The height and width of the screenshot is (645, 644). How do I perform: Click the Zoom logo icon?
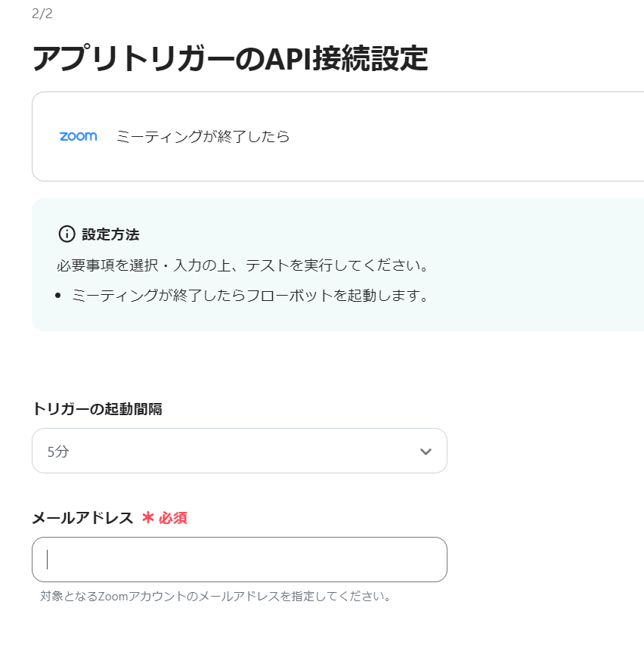tap(78, 137)
